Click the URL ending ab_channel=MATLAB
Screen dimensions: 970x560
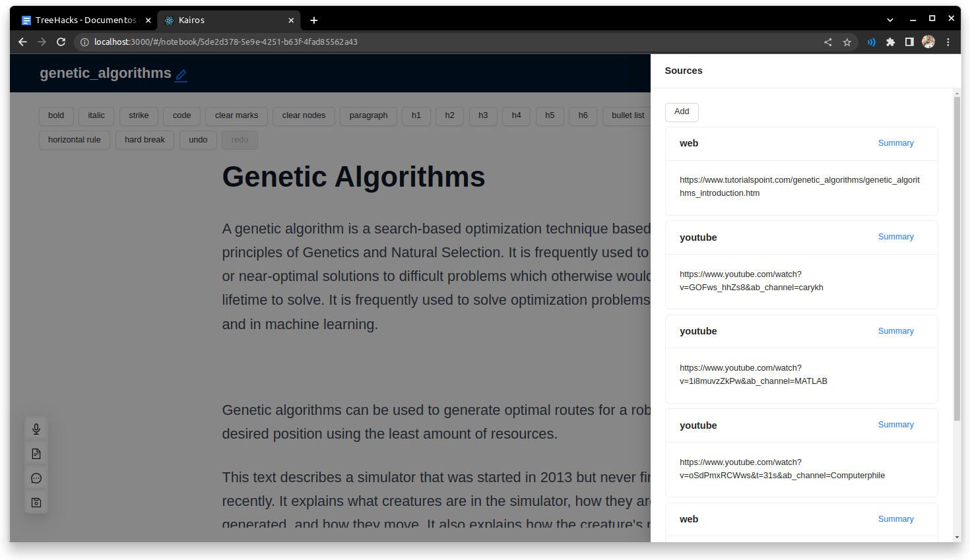click(x=754, y=375)
